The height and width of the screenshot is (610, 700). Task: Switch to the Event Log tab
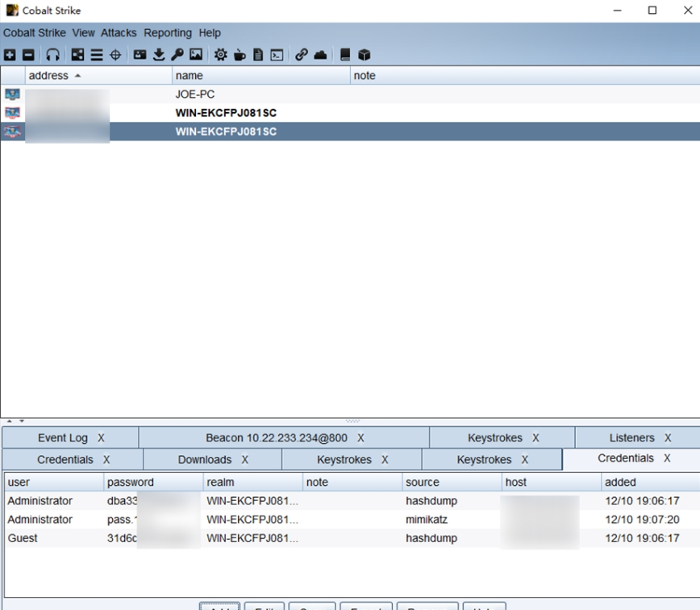60,437
